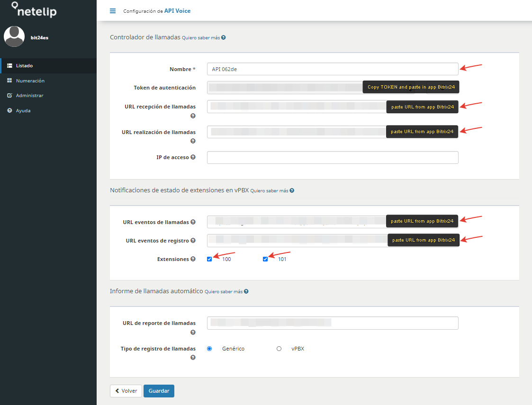Screen dimensions: 532x405
Task: Click the Ayuda question icon in sidebar
Action: (x=9, y=110)
